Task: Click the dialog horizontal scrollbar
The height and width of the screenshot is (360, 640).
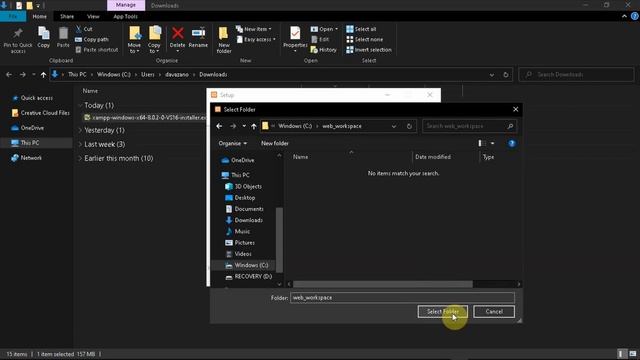Action: point(383,284)
